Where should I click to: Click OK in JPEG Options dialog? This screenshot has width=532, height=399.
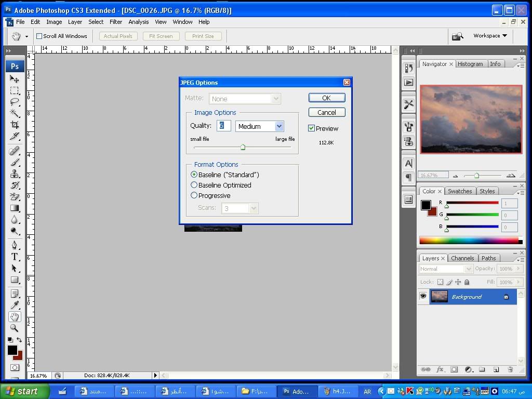click(x=326, y=98)
